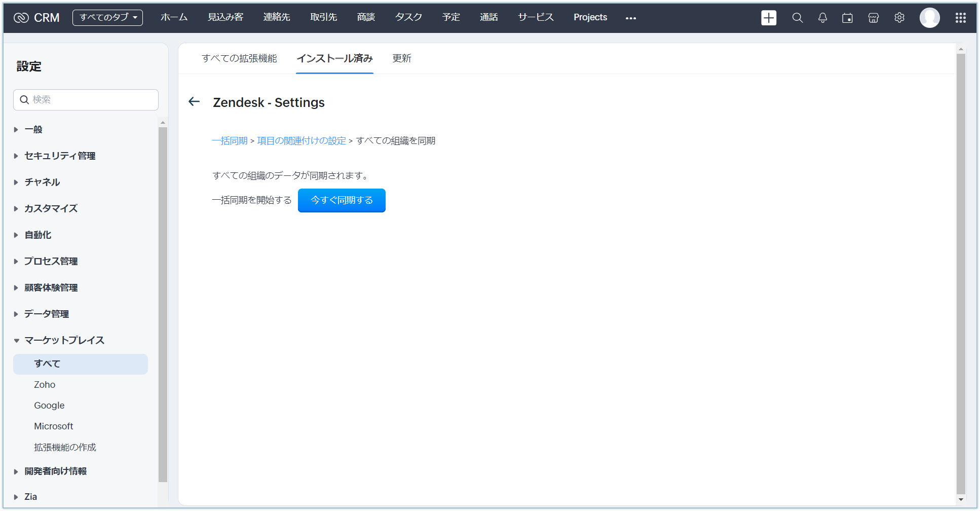
Task: Go to the ホーム tab
Action: 174,17
